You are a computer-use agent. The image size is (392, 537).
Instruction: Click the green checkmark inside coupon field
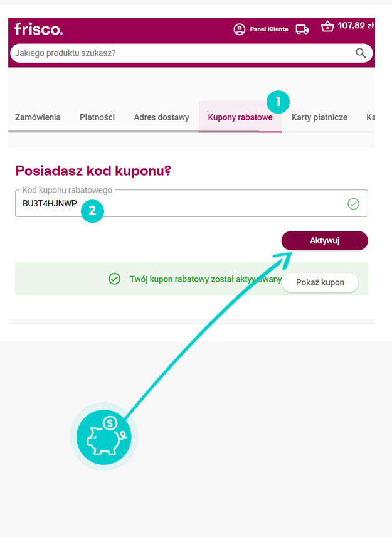pos(354,204)
